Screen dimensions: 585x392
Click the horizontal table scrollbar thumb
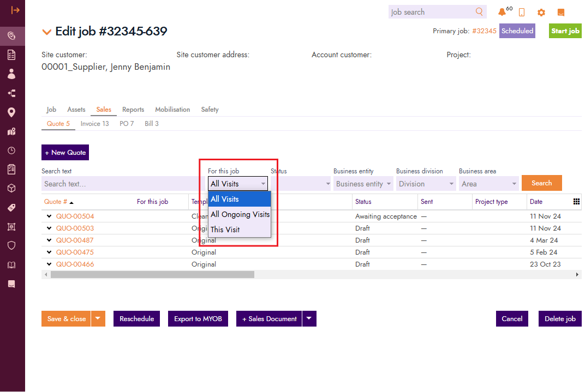coord(152,275)
